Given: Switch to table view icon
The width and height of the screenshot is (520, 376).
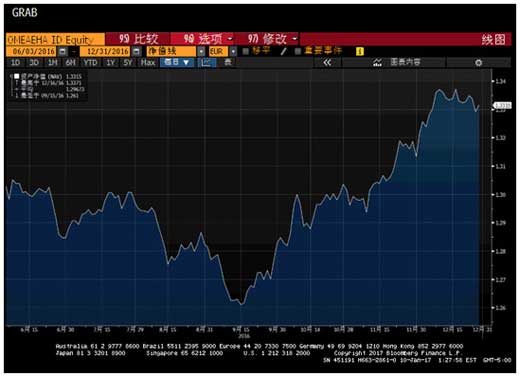Looking at the screenshot, I should (228, 62).
